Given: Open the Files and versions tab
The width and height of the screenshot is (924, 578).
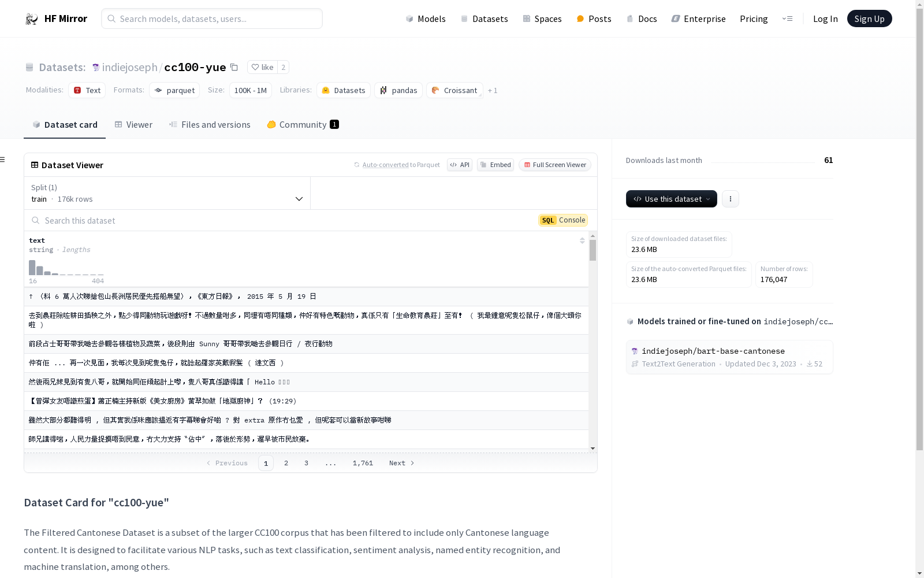Looking at the screenshot, I should [x=210, y=124].
